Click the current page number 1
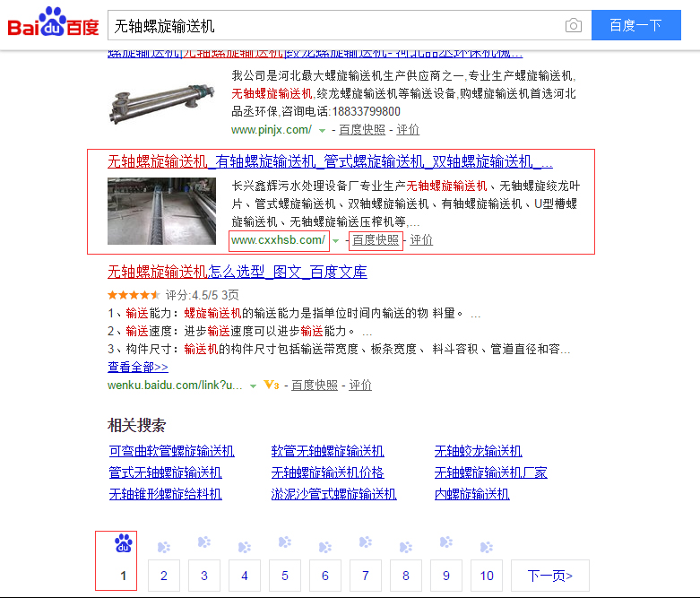 123,576
